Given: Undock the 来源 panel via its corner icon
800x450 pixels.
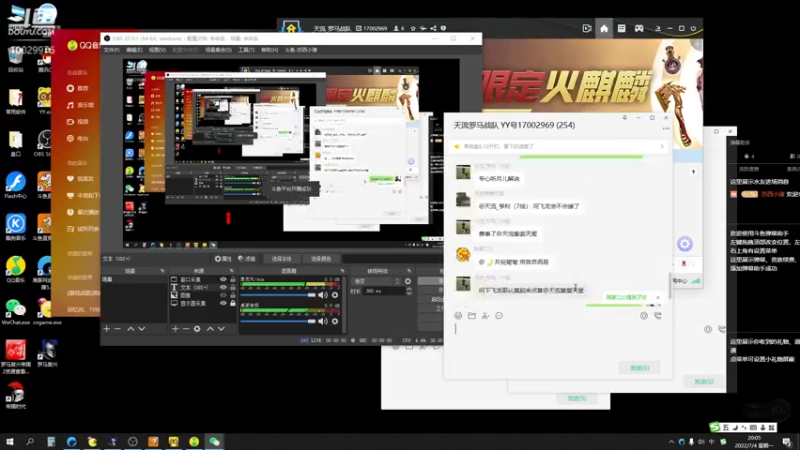Looking at the screenshot, I should click(x=231, y=271).
